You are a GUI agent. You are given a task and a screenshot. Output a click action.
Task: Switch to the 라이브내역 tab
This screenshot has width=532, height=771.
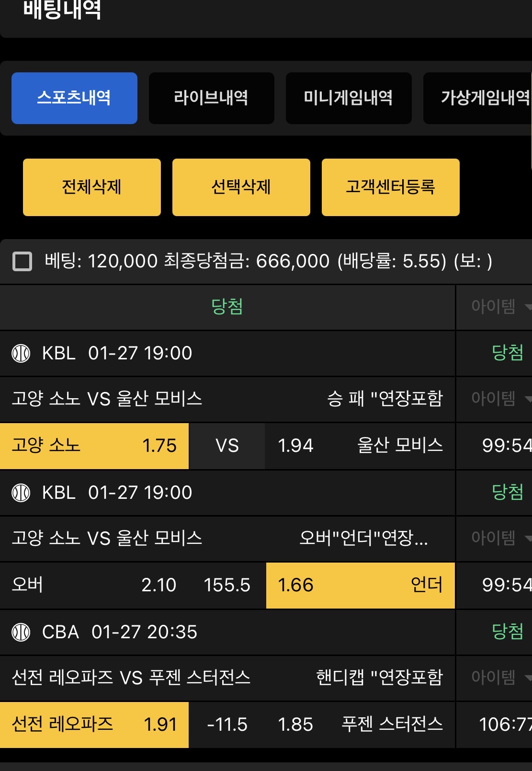[x=212, y=98]
